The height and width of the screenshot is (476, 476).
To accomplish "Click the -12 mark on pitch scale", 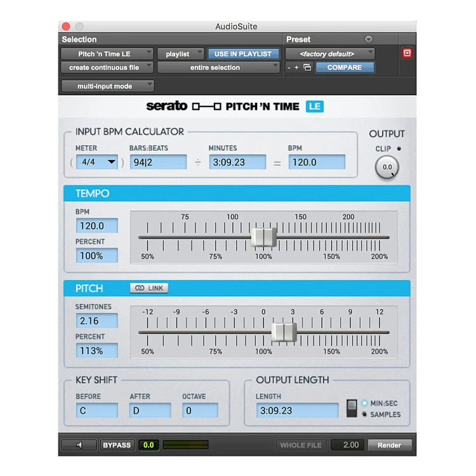I will click(147, 312).
